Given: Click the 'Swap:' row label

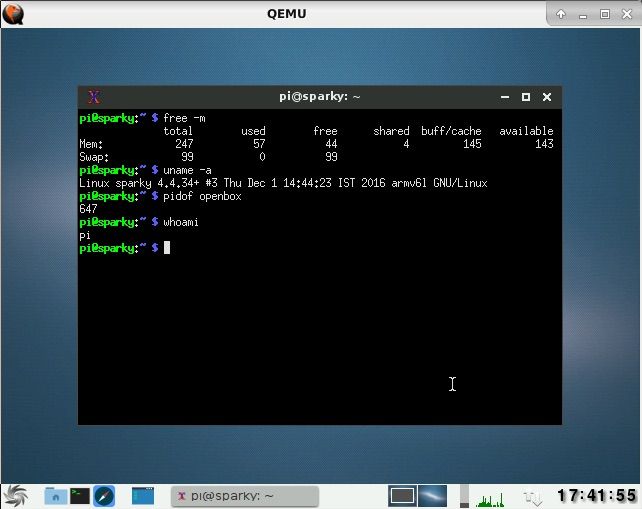Looking at the screenshot, I should click(x=94, y=157).
